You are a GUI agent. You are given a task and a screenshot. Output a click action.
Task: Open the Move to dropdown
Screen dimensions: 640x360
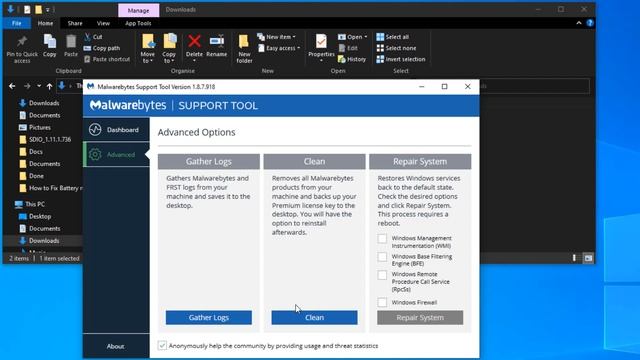[147, 48]
